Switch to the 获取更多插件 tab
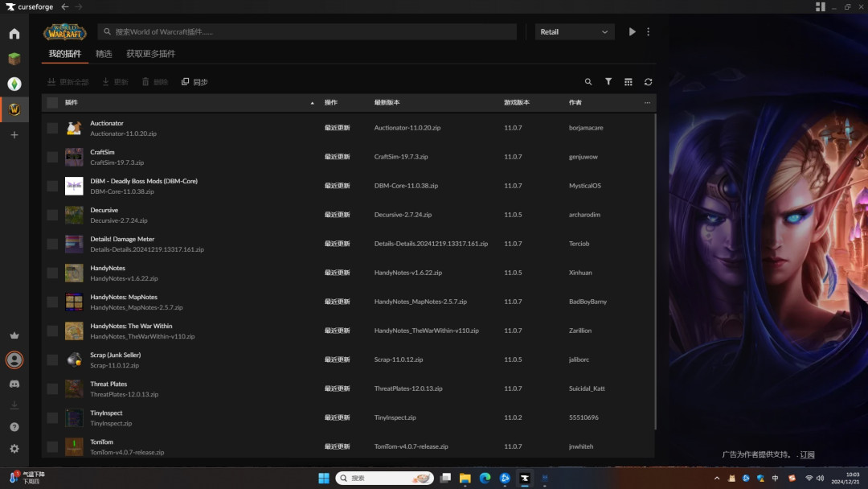 (150, 54)
